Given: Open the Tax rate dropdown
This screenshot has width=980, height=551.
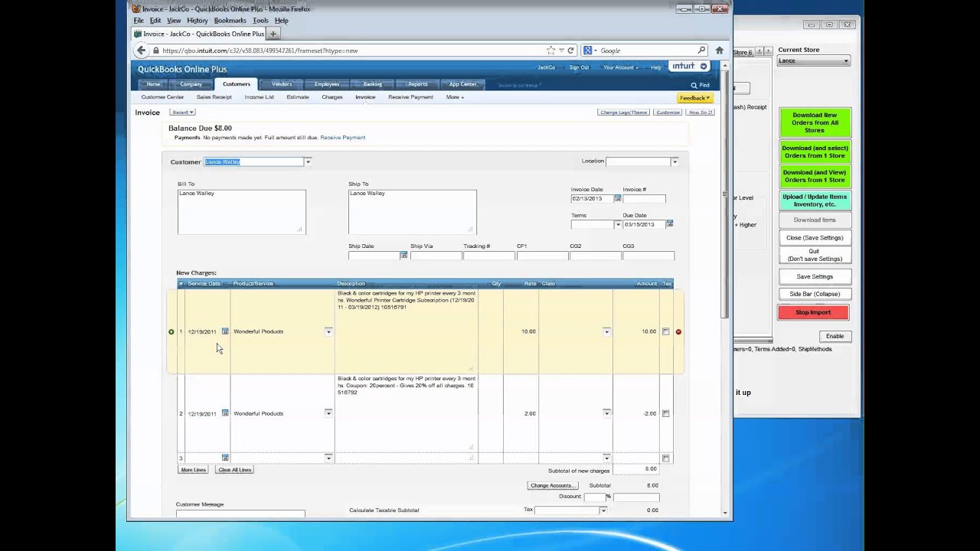Looking at the screenshot, I should (x=603, y=510).
